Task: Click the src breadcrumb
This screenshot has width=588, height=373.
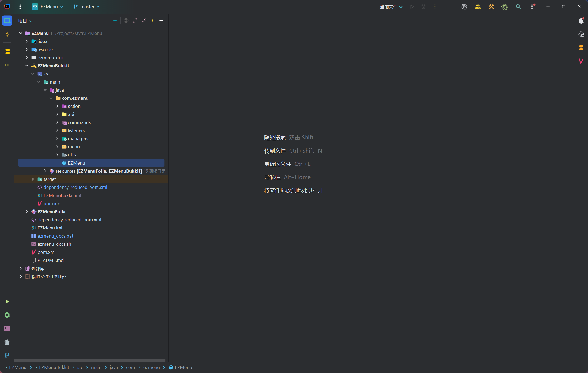Action: click(80, 367)
